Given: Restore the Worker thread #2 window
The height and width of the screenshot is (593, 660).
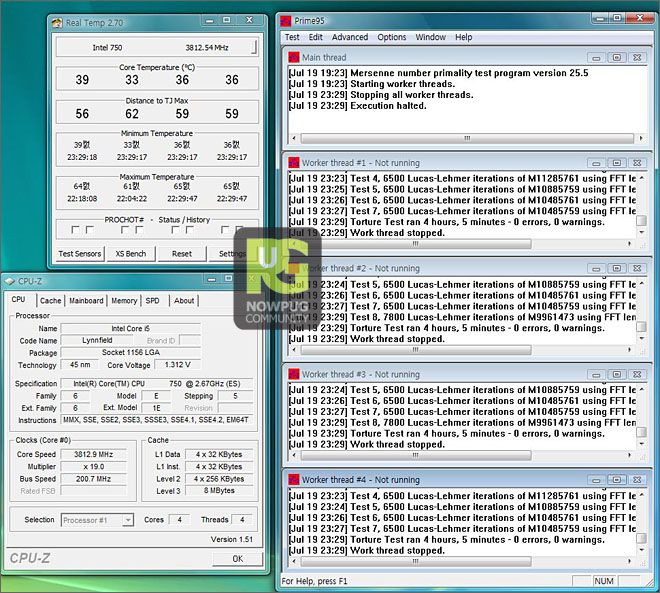Looking at the screenshot, I should 617,269.
